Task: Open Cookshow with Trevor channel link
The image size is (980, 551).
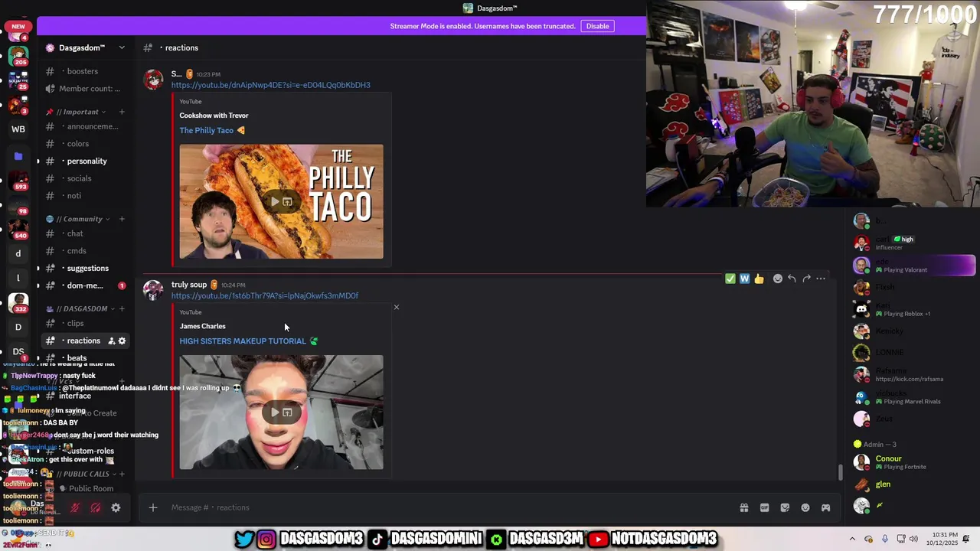Action: pyautogui.click(x=214, y=116)
